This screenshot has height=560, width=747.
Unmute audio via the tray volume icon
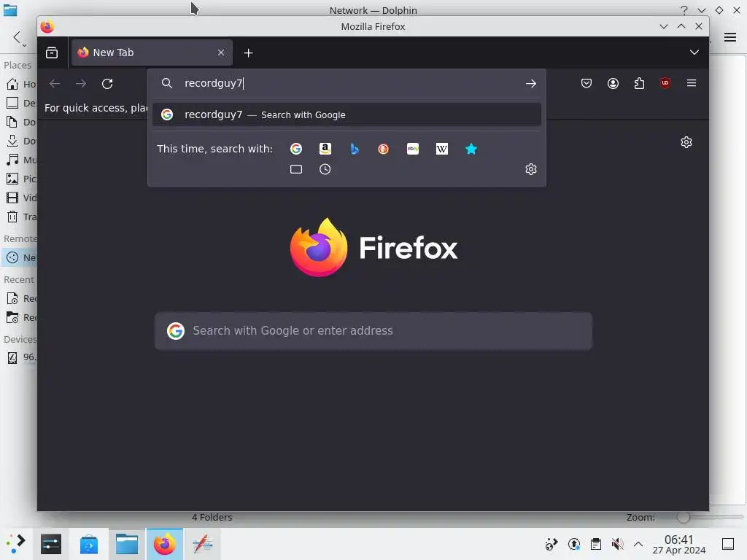pos(617,544)
